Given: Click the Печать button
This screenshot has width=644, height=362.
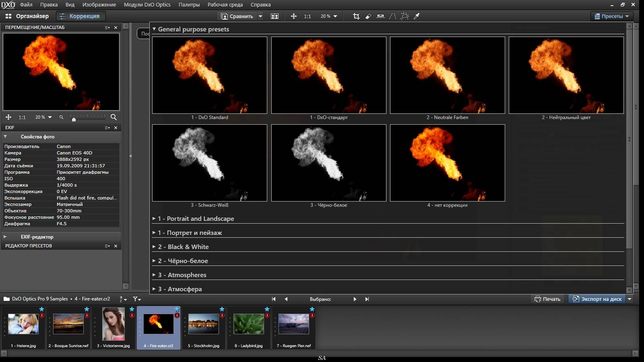Looking at the screenshot, I should (x=547, y=299).
